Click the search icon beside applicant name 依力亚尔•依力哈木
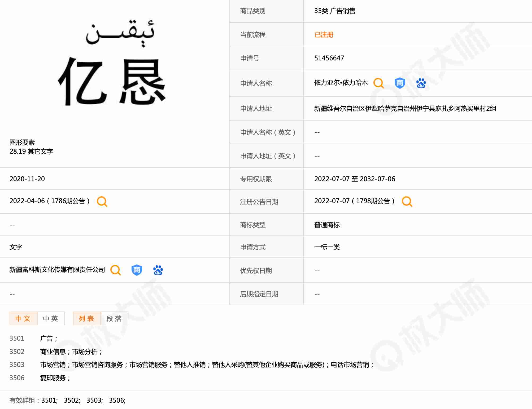 tap(378, 83)
